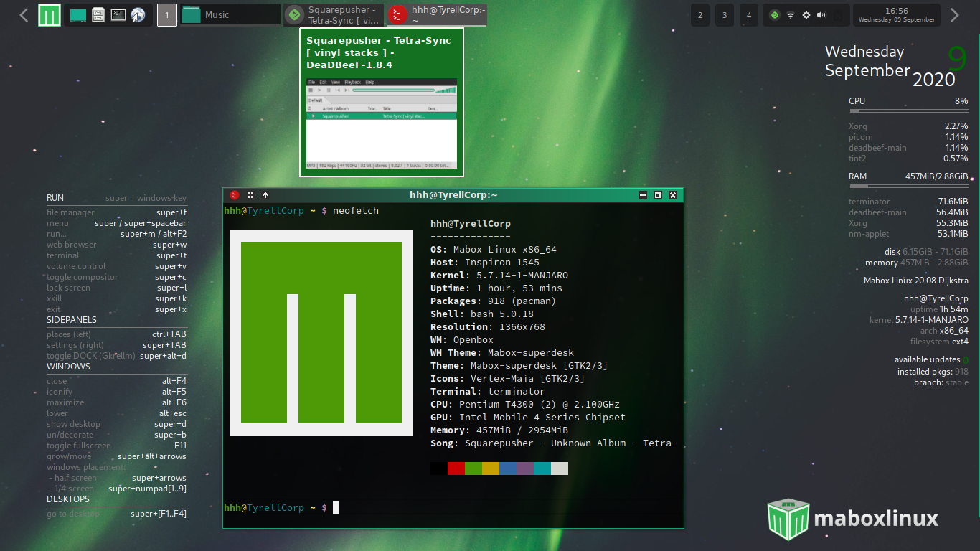Select the hhh@TyrellCorp terminal taskbar entry
This screenshot has width=980, height=551.
pyautogui.click(x=437, y=14)
